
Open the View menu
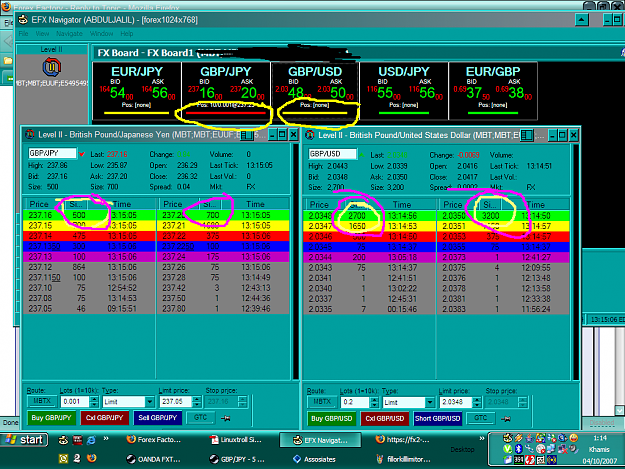tap(42, 34)
